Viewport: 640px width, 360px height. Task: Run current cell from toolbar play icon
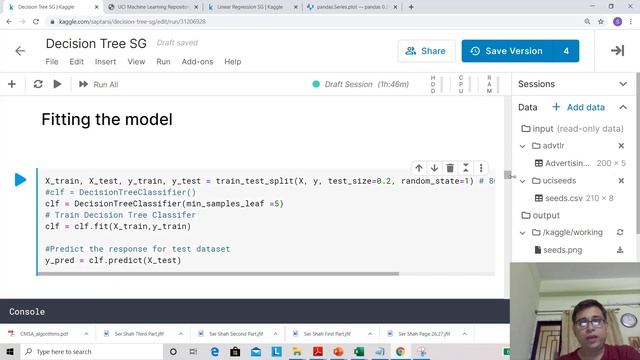point(57,84)
